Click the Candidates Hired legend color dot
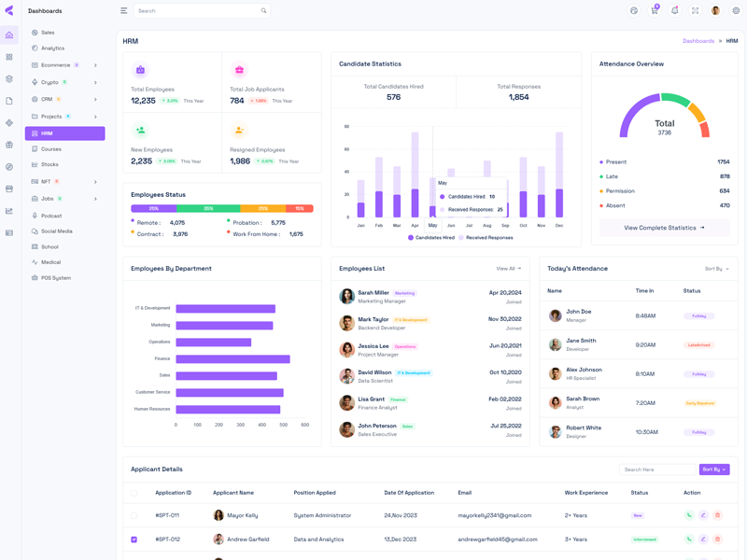Image resolution: width=747 pixels, height=560 pixels. 411,238
